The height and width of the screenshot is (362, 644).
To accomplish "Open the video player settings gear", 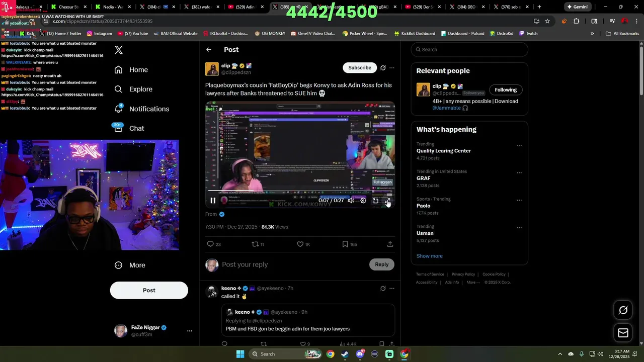I will (x=363, y=200).
